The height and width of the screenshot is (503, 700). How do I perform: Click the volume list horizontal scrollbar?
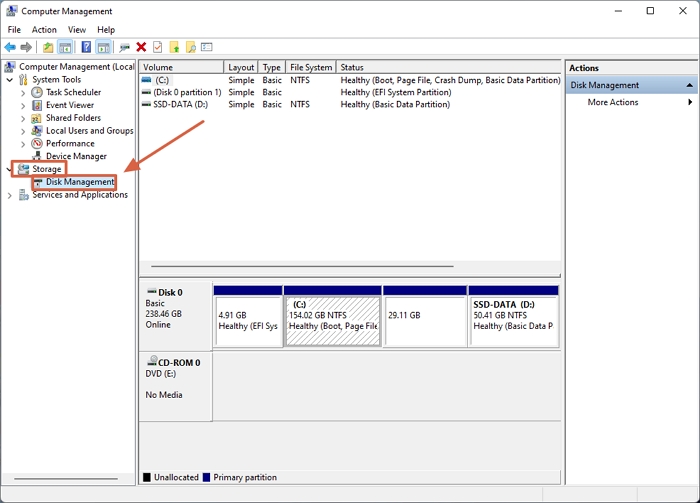[x=302, y=266]
